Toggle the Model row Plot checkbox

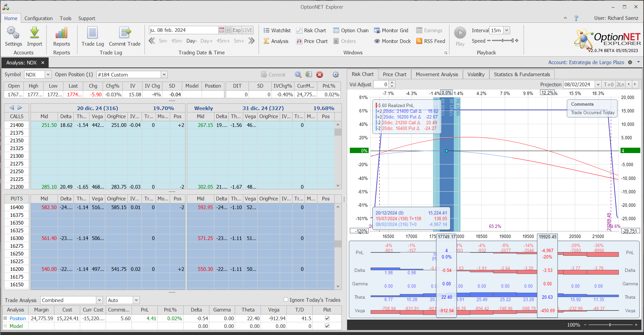[327, 326]
